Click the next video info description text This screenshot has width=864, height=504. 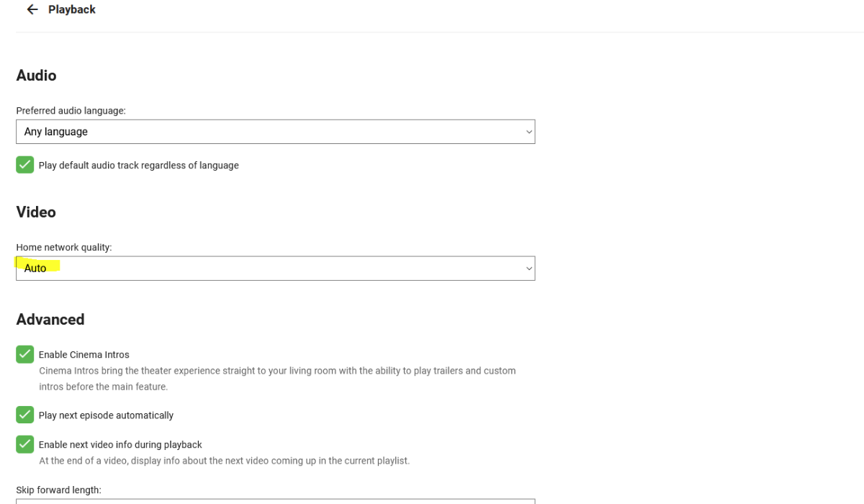tap(224, 461)
